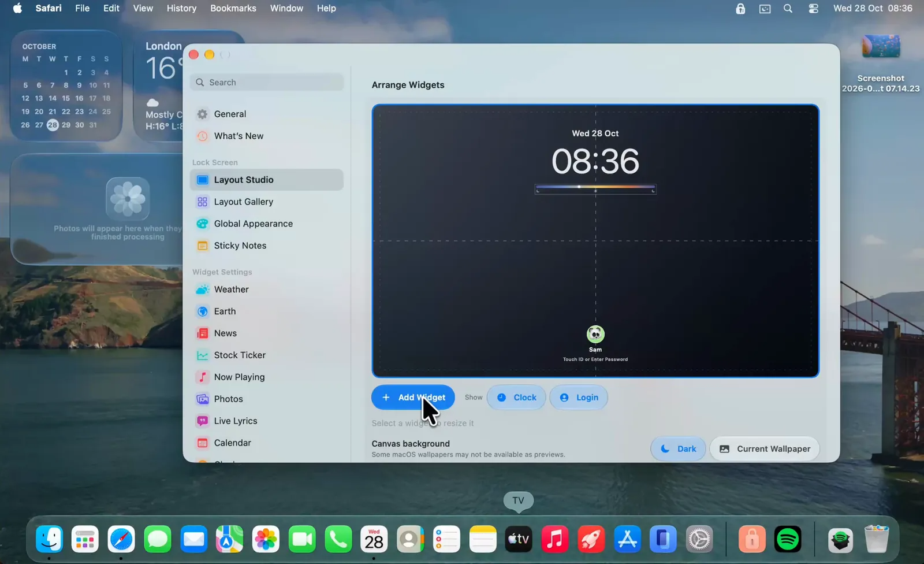The image size is (924, 564).
Task: Toggle Clock visibility on canvas
Action: tap(516, 398)
